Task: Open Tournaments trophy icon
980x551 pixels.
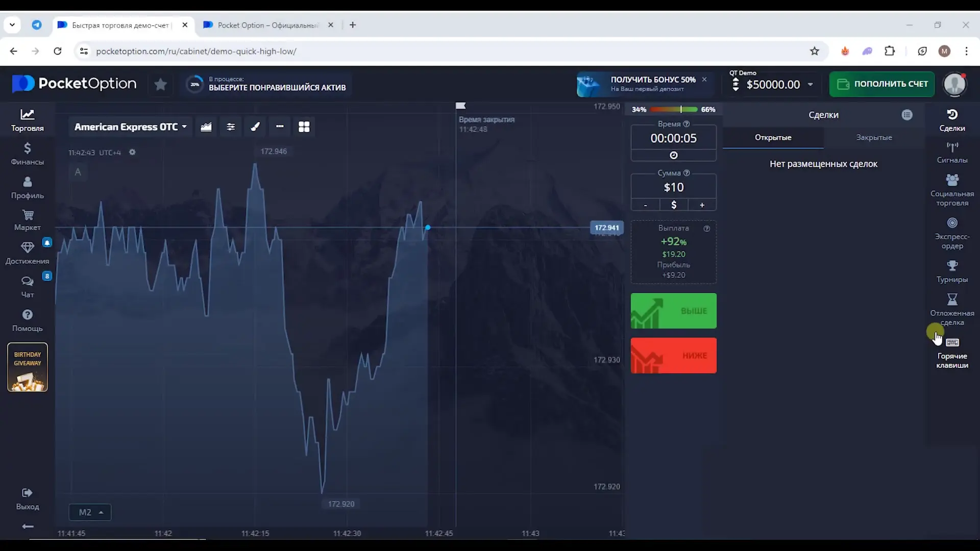Action: (x=952, y=271)
